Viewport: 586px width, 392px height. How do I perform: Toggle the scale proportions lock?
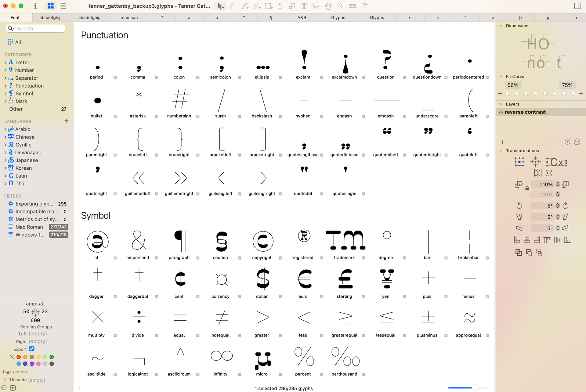pyautogui.click(x=527, y=188)
